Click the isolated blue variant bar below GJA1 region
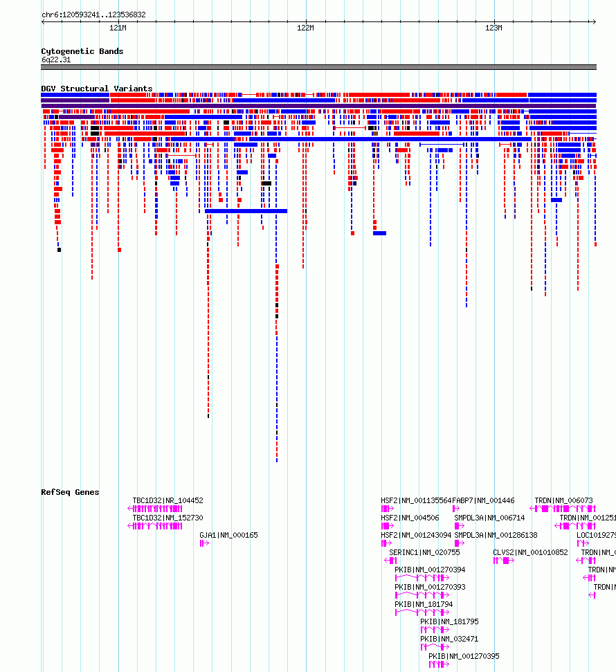 (x=246, y=211)
